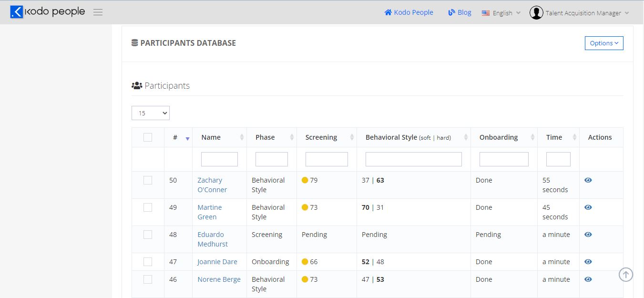Image resolution: width=644 pixels, height=298 pixels.
Task: Open Eduardo Medhurst's record with the eye icon
Action: [588, 234]
